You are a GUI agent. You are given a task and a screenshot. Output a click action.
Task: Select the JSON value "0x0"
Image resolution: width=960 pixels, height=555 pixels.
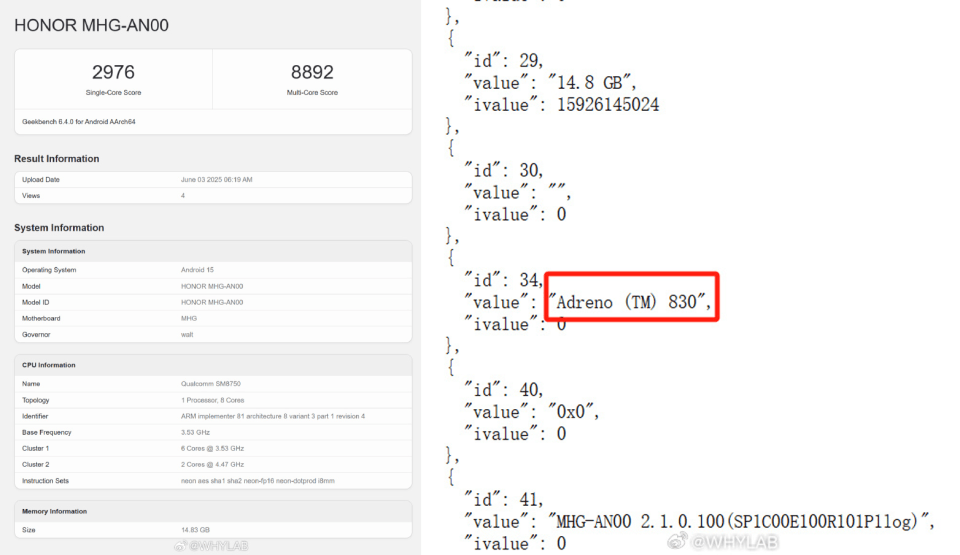573,412
